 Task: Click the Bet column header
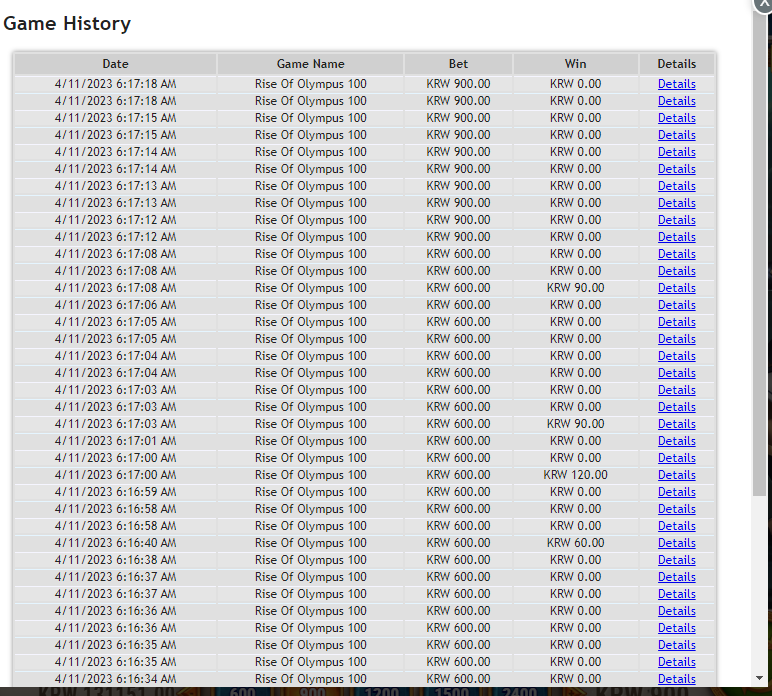coord(458,64)
